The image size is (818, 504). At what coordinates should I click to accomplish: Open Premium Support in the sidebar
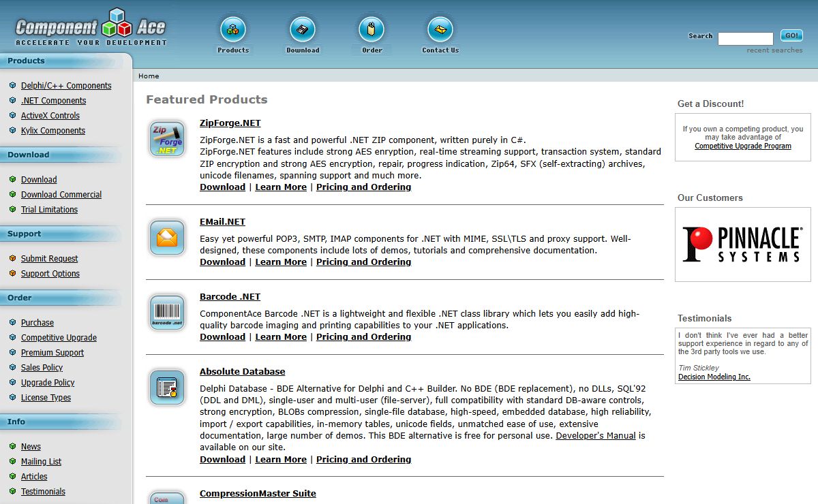tap(52, 353)
